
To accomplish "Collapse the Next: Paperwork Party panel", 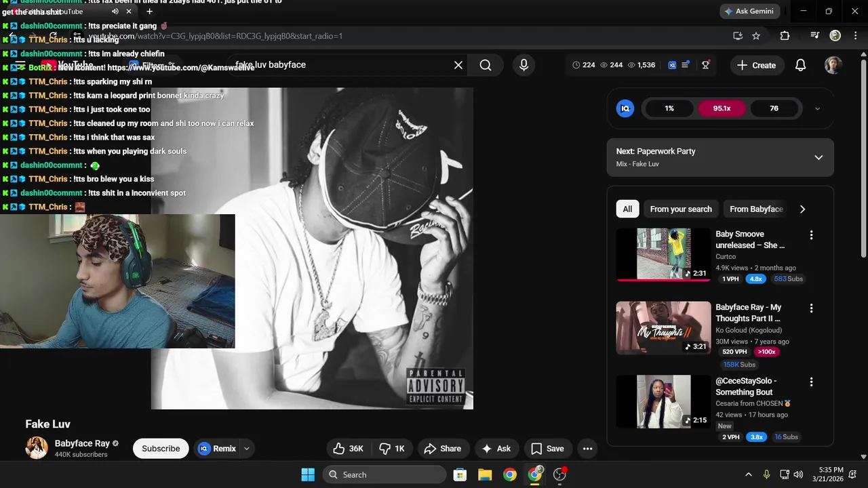I will (818, 157).
